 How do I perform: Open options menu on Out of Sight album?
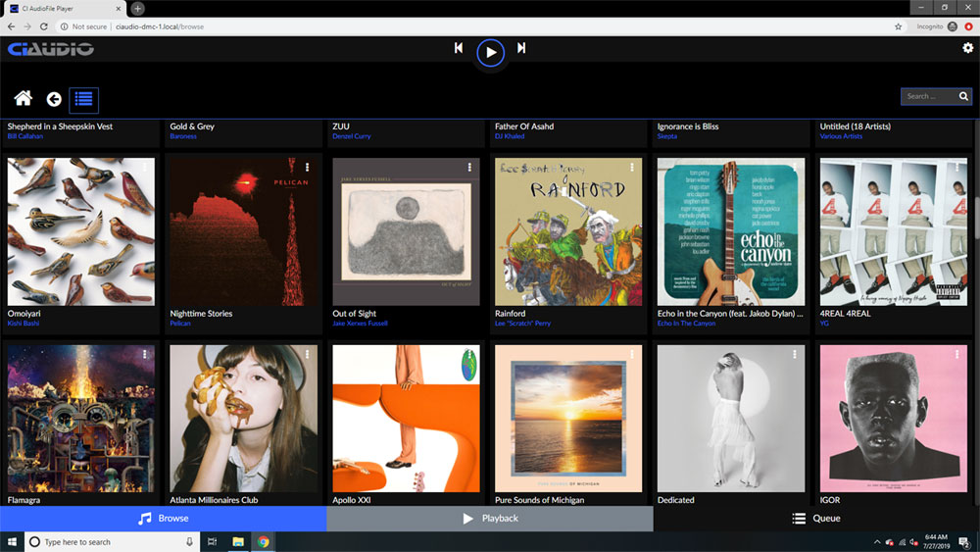point(469,167)
